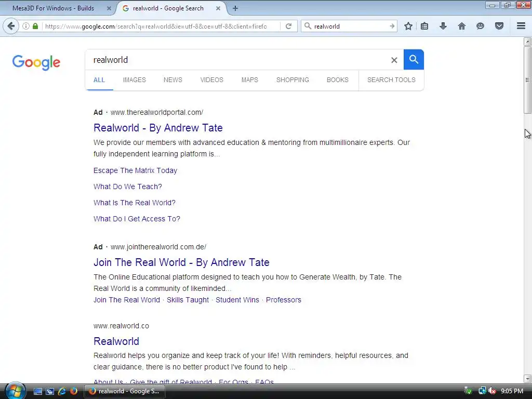Open Realworld - By Andrew Tate ad
532x399 pixels.
(158, 128)
